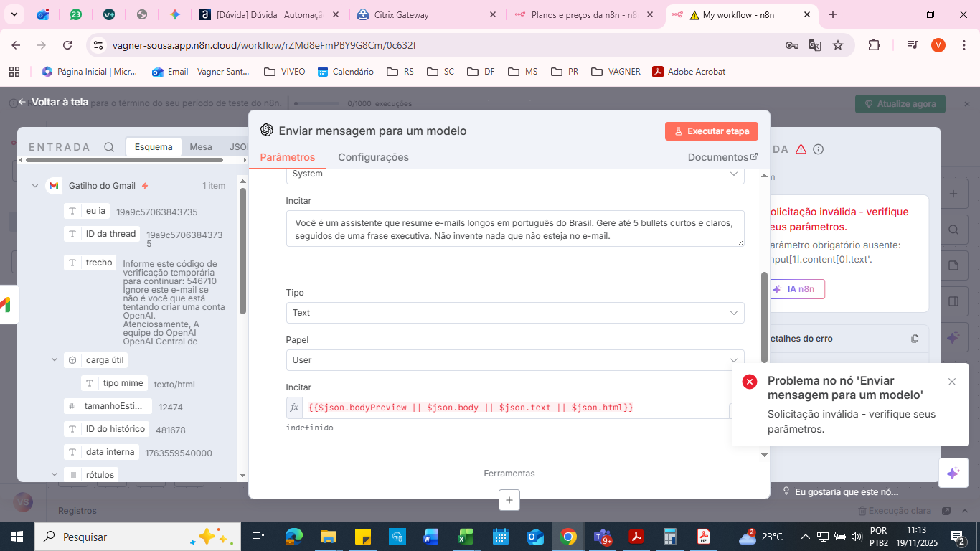The height and width of the screenshot is (551, 980).
Task: Click the Google Translate icon in the address bar
Action: (815, 45)
